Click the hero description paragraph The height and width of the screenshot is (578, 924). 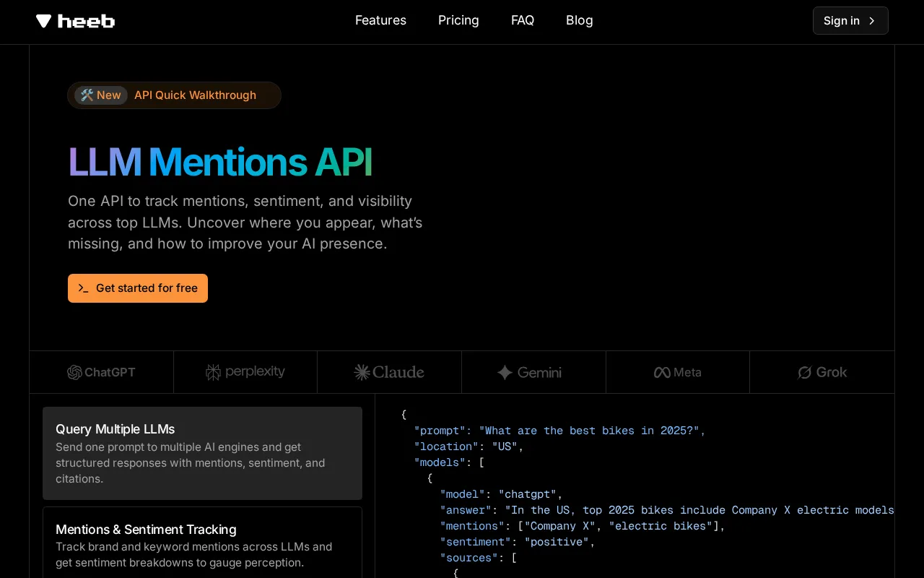click(245, 223)
